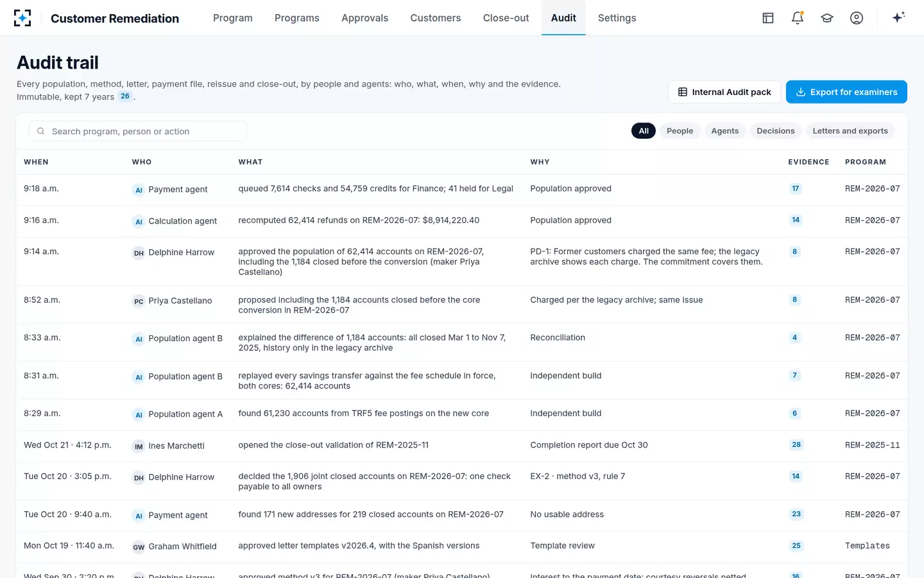Select the Audit tab
This screenshot has width=924, height=578.
[x=563, y=18]
